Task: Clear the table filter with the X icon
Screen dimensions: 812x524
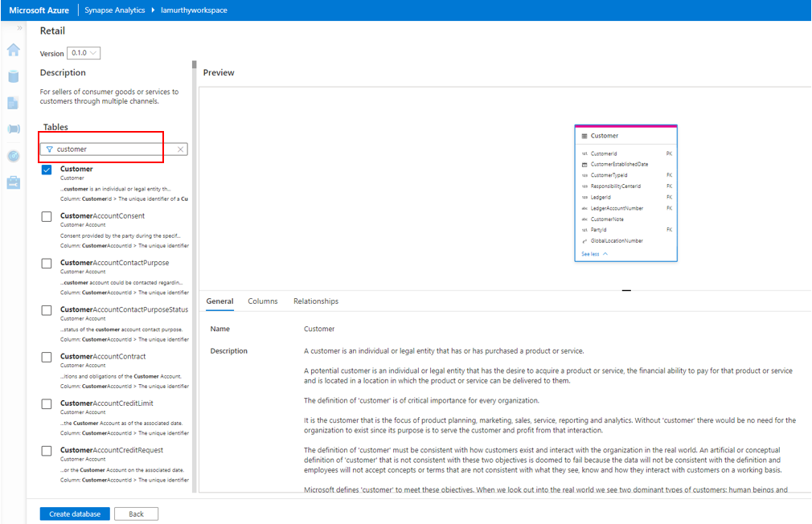Action: [x=180, y=149]
